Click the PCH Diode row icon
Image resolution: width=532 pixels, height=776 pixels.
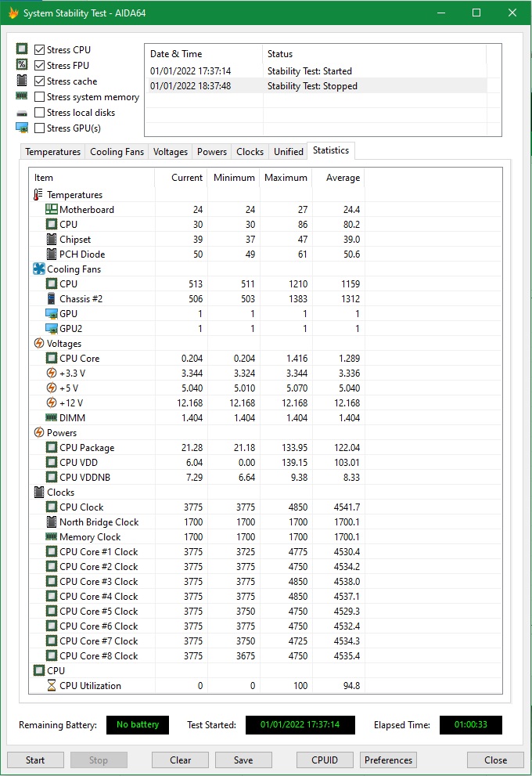point(52,254)
